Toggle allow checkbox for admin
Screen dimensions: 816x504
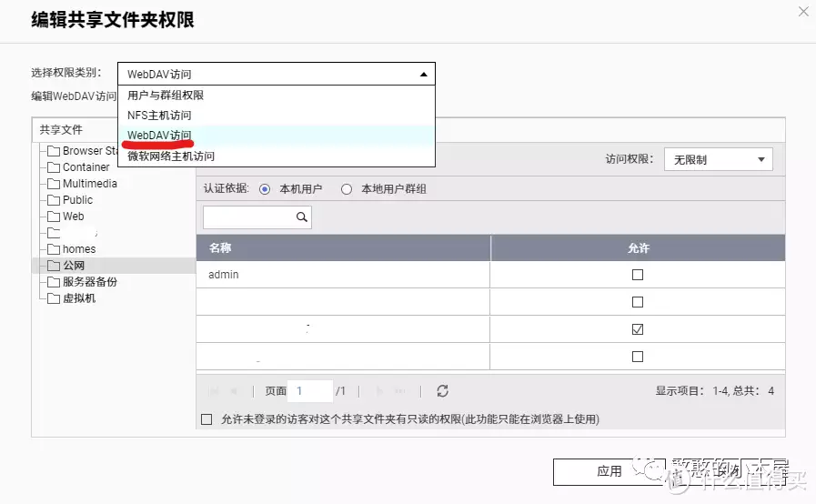638,275
